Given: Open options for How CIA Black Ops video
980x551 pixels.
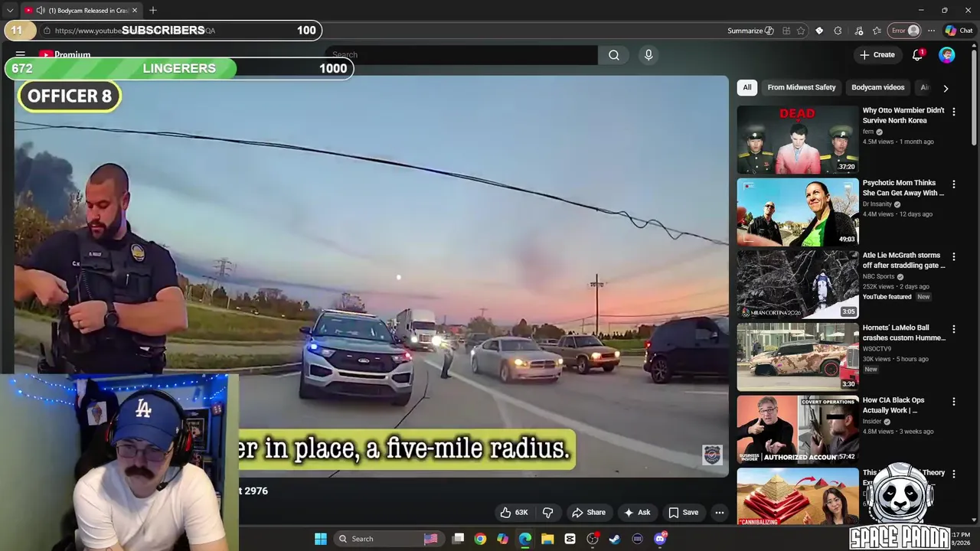Looking at the screenshot, I should [x=954, y=402].
